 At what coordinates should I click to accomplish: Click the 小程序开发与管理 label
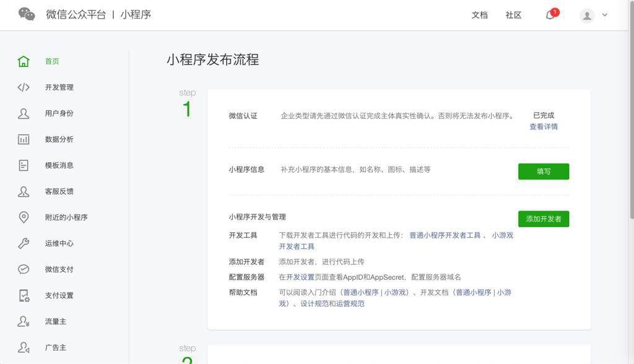pos(257,217)
